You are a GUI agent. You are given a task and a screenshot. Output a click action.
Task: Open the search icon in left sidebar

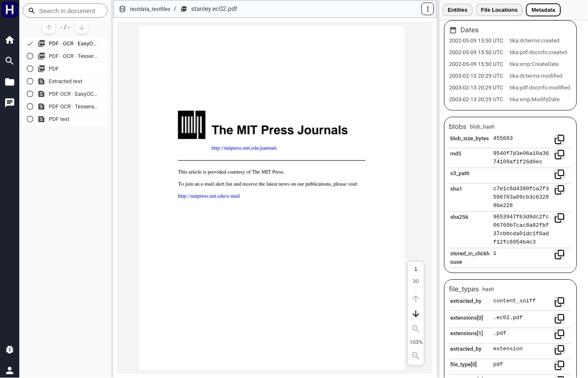(x=10, y=61)
